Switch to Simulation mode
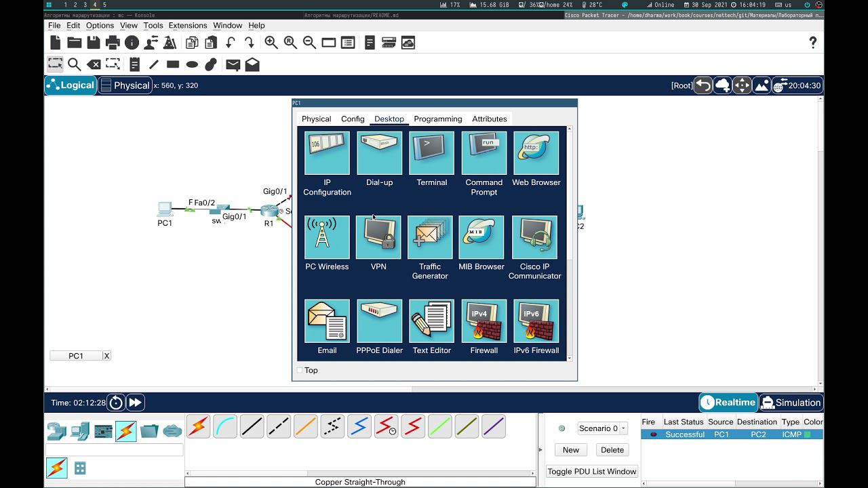Image resolution: width=868 pixels, height=488 pixels. pyautogui.click(x=791, y=403)
